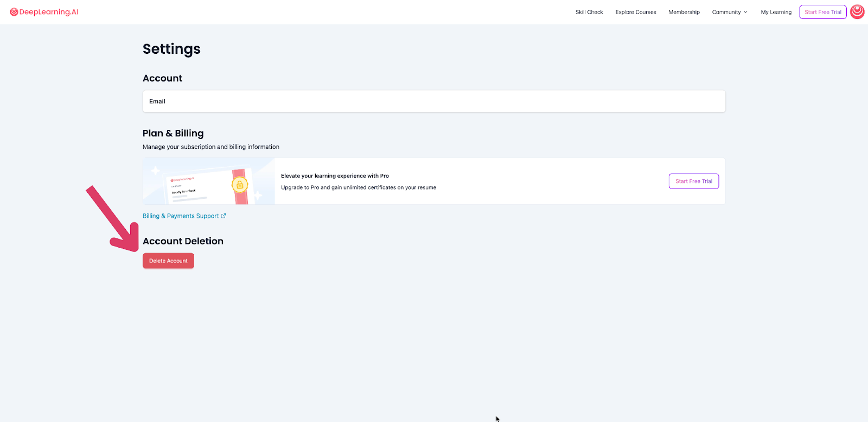Click the sparkle star in the Pro banner

click(155, 171)
